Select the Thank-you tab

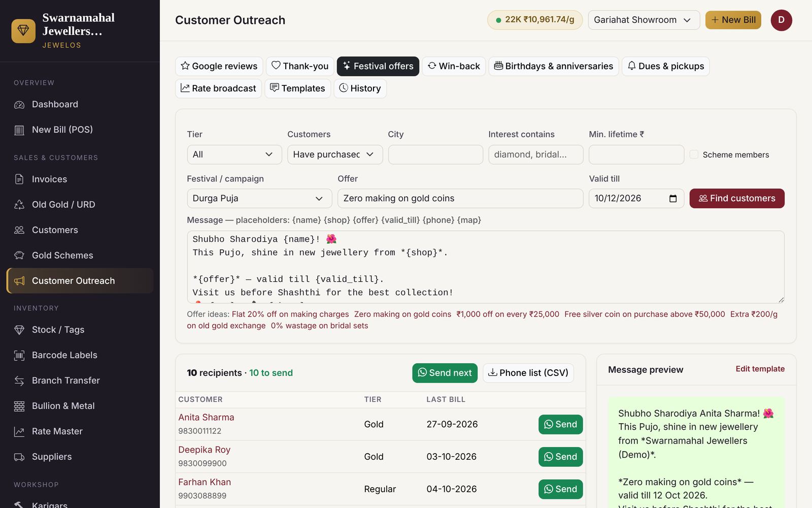[299, 66]
